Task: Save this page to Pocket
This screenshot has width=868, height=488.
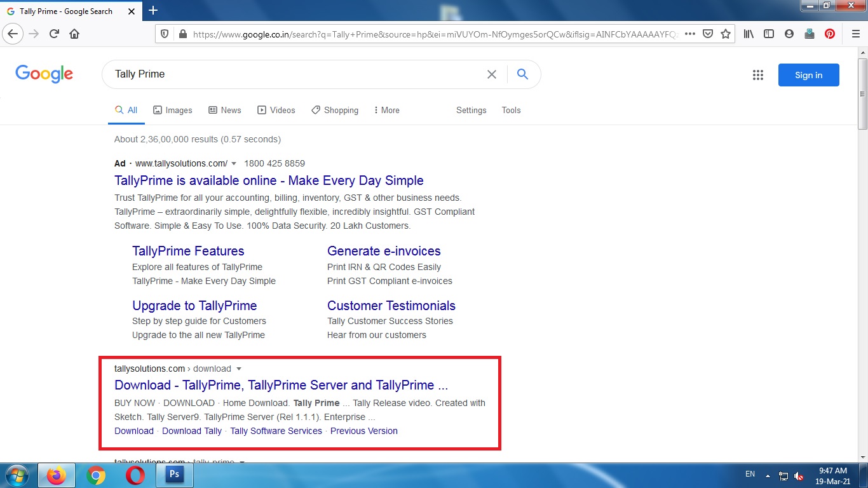Action: [x=708, y=34]
